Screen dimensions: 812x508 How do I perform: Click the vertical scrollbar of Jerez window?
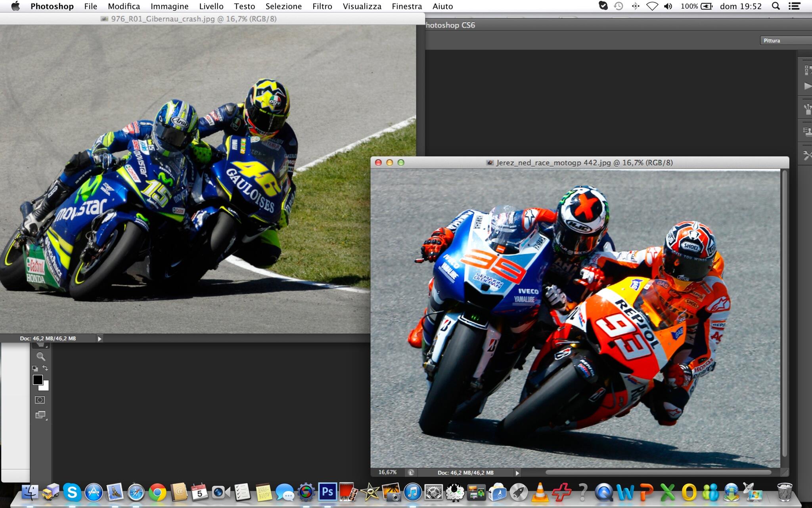[785, 314]
